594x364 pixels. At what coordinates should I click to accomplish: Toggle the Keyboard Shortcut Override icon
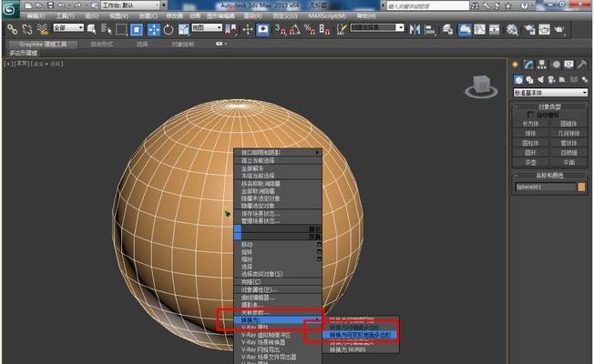point(263,29)
